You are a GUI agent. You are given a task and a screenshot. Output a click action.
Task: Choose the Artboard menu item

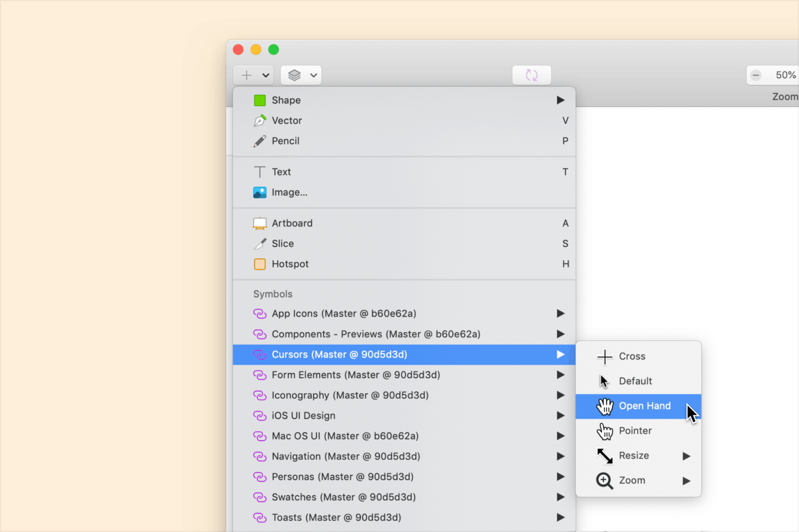pos(404,224)
